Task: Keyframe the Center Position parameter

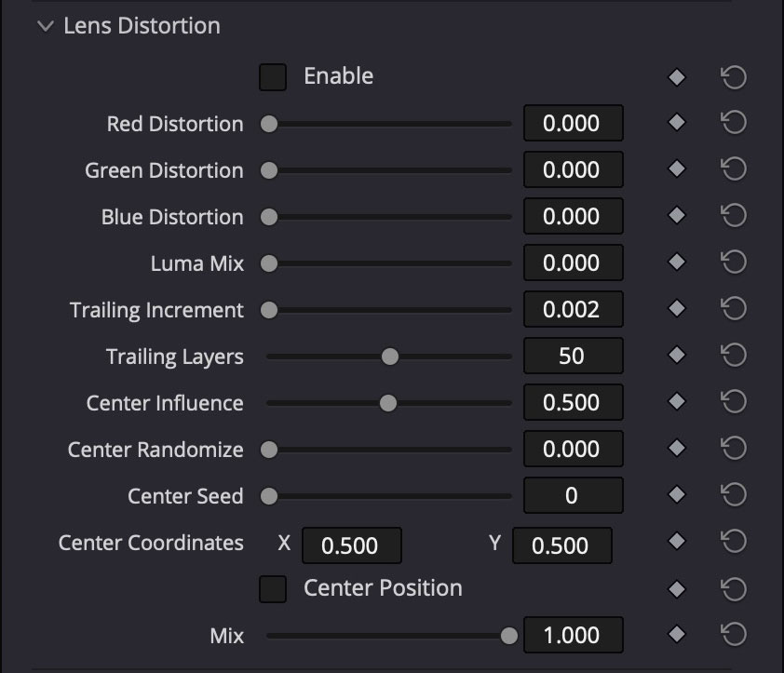Action: 676,588
